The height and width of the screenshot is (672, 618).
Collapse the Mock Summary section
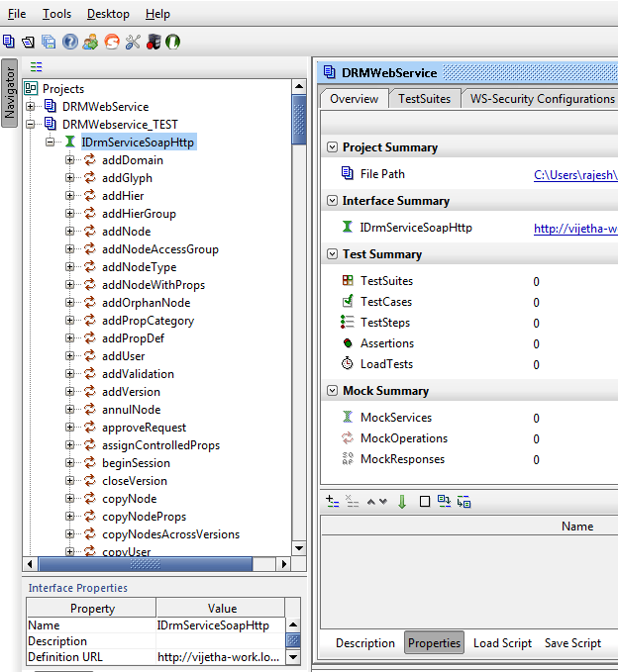[333, 390]
